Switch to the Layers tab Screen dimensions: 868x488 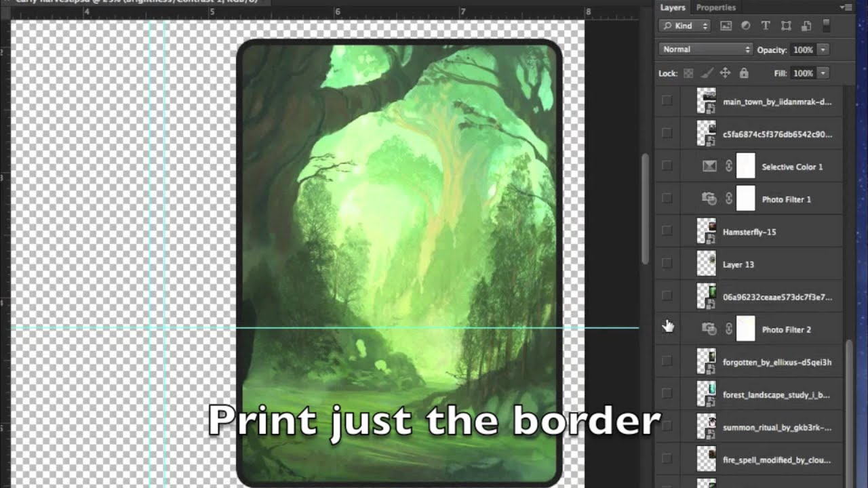click(673, 7)
